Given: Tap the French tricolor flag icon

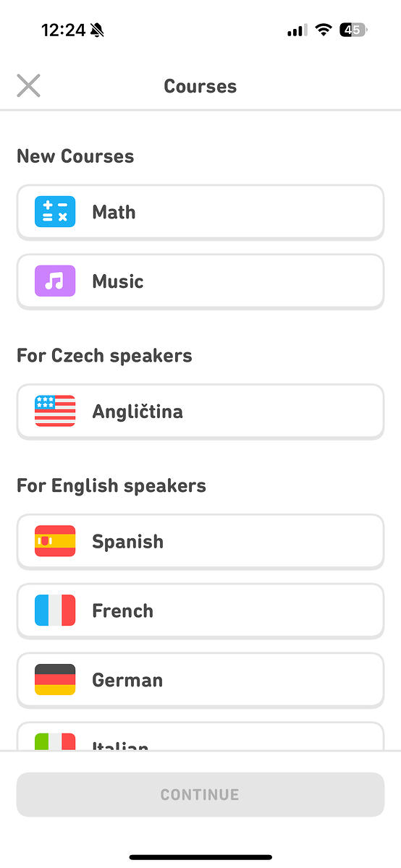Looking at the screenshot, I should click(55, 610).
